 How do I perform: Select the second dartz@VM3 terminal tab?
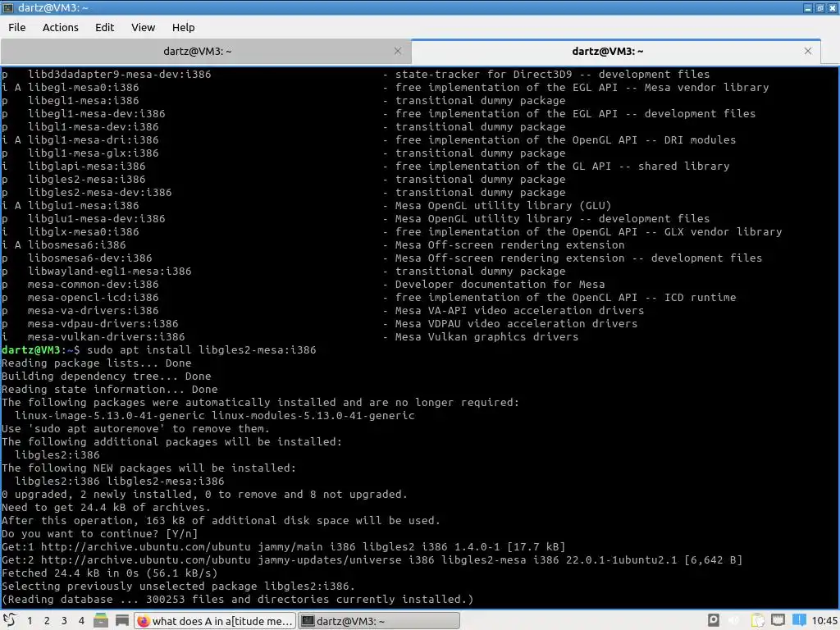(x=608, y=52)
